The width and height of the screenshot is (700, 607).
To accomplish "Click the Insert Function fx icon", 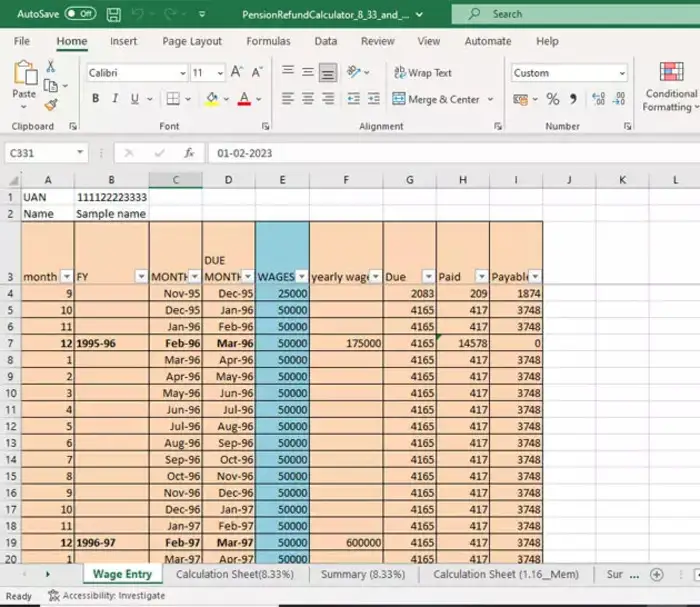I will click(188, 153).
